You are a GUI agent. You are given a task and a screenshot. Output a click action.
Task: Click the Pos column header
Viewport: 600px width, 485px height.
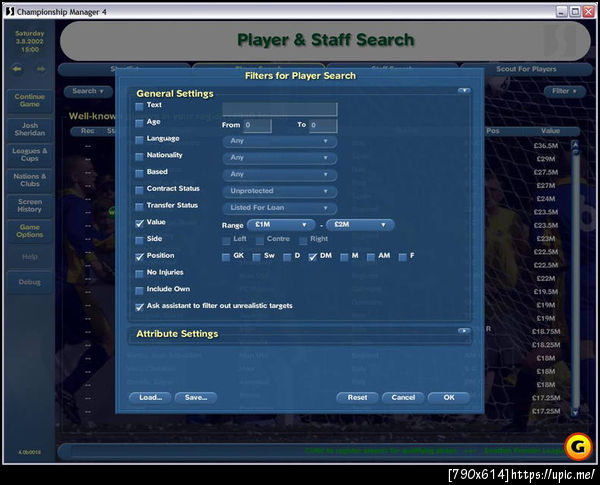492,131
